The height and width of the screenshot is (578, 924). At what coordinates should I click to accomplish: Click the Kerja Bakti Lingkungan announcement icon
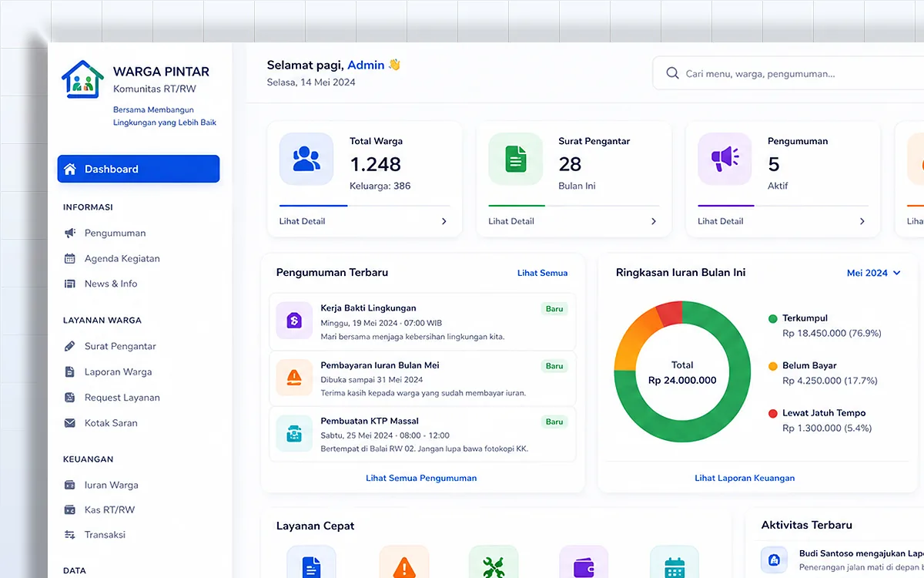click(294, 320)
